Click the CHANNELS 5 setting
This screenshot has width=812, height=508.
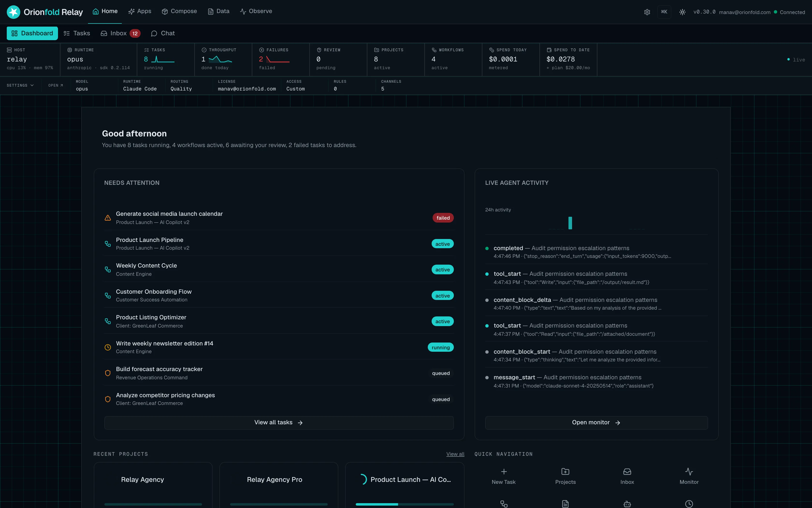(x=391, y=86)
